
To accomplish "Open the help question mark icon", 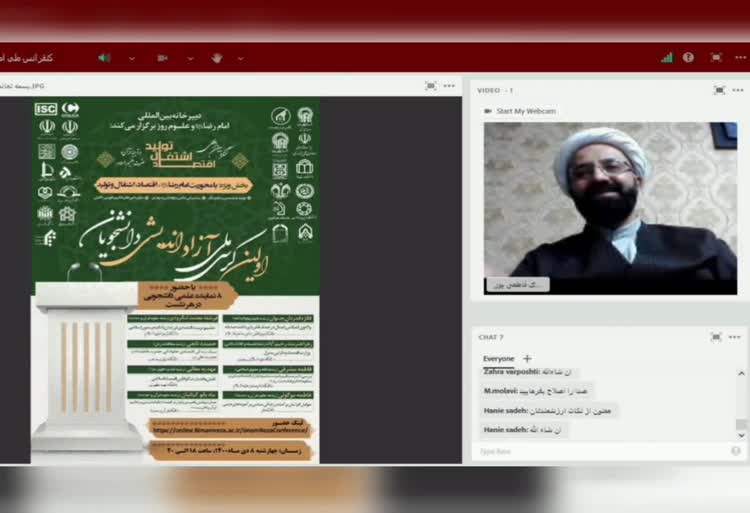I will pos(689,58).
